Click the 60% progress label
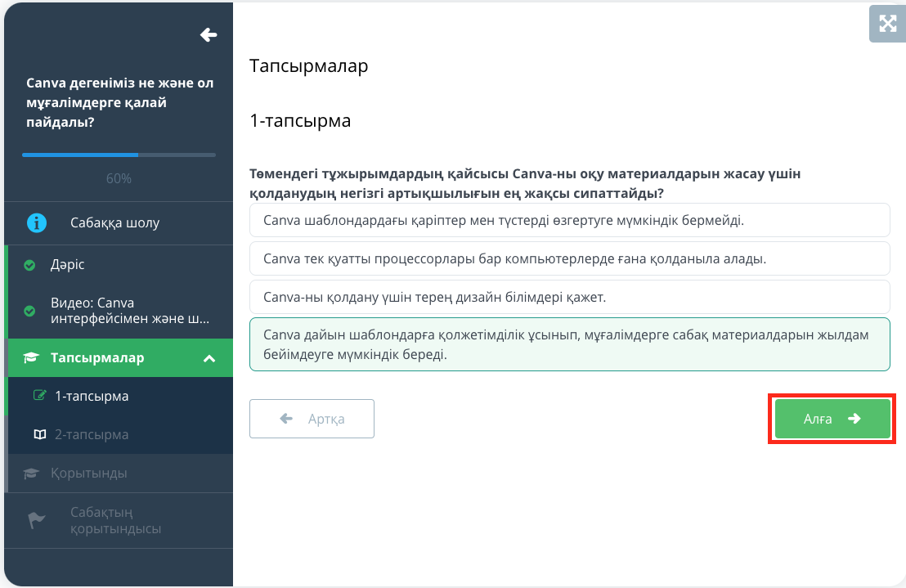 coord(119,179)
